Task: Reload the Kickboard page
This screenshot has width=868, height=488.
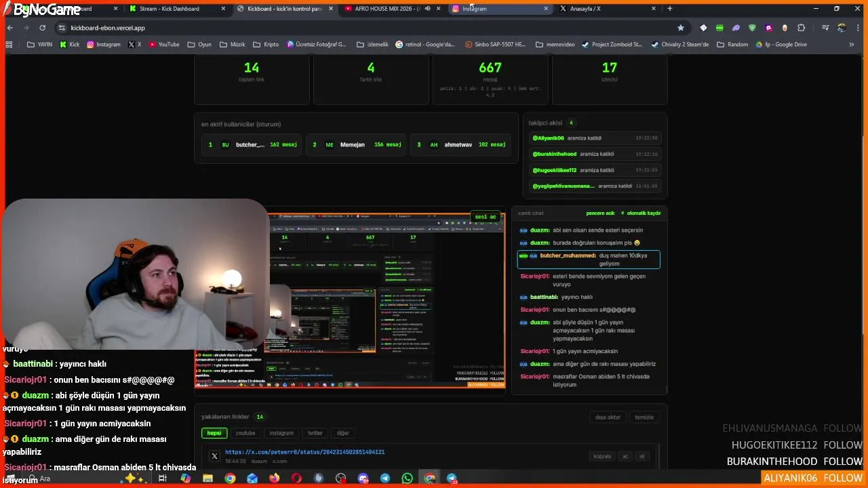Action: [42, 28]
